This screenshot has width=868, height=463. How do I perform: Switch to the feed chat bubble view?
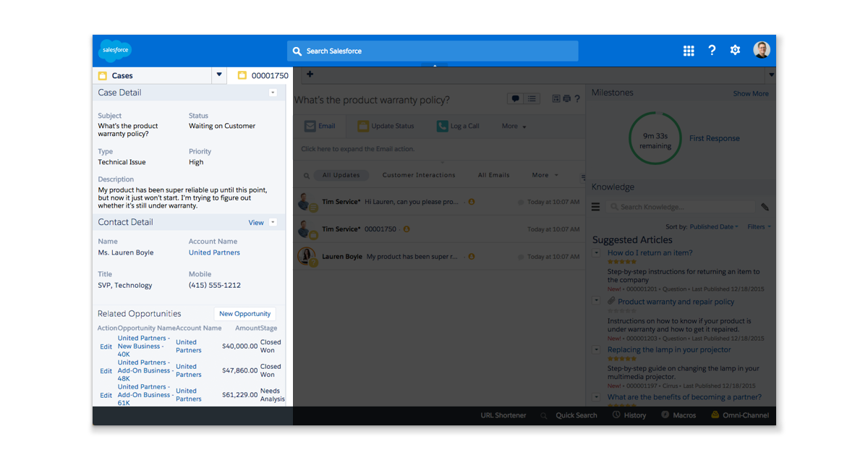click(516, 99)
